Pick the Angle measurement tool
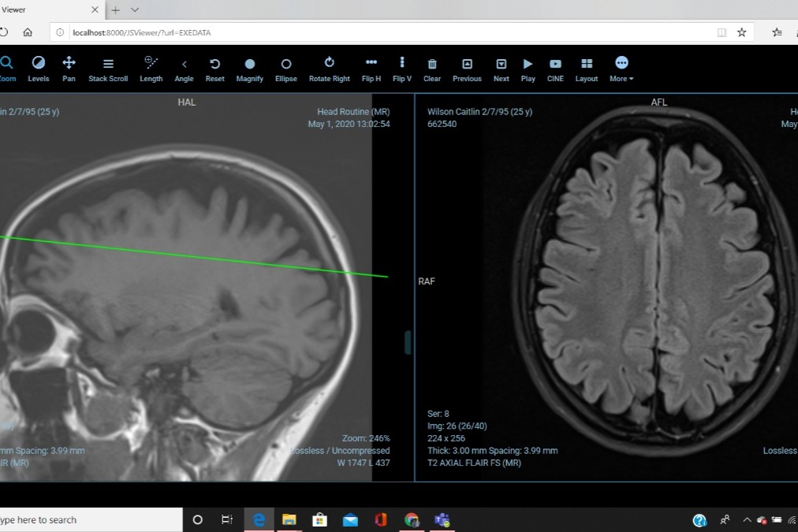This screenshot has height=532, width=798. tap(184, 69)
